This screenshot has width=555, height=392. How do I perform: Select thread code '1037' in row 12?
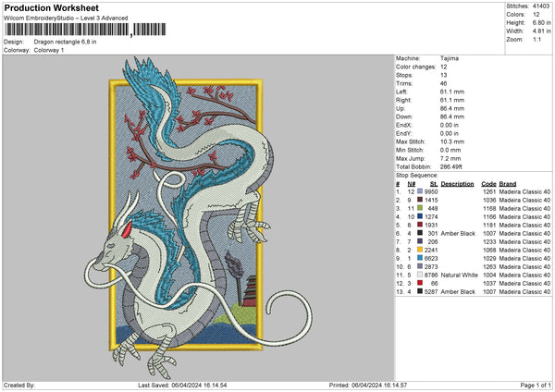click(x=489, y=283)
